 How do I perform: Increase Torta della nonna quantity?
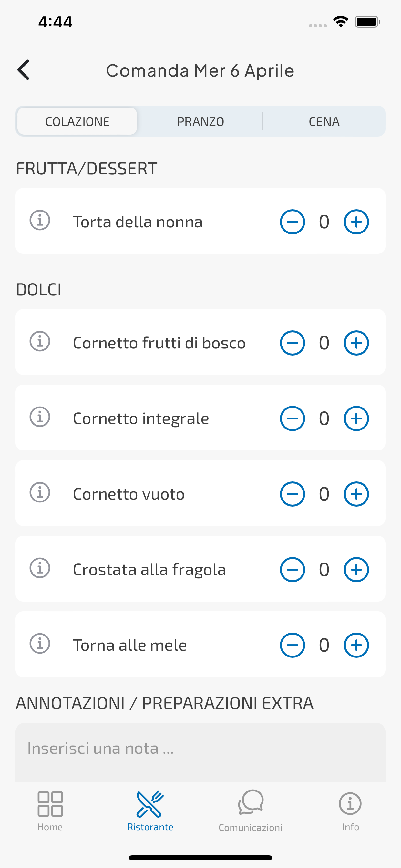point(356,222)
